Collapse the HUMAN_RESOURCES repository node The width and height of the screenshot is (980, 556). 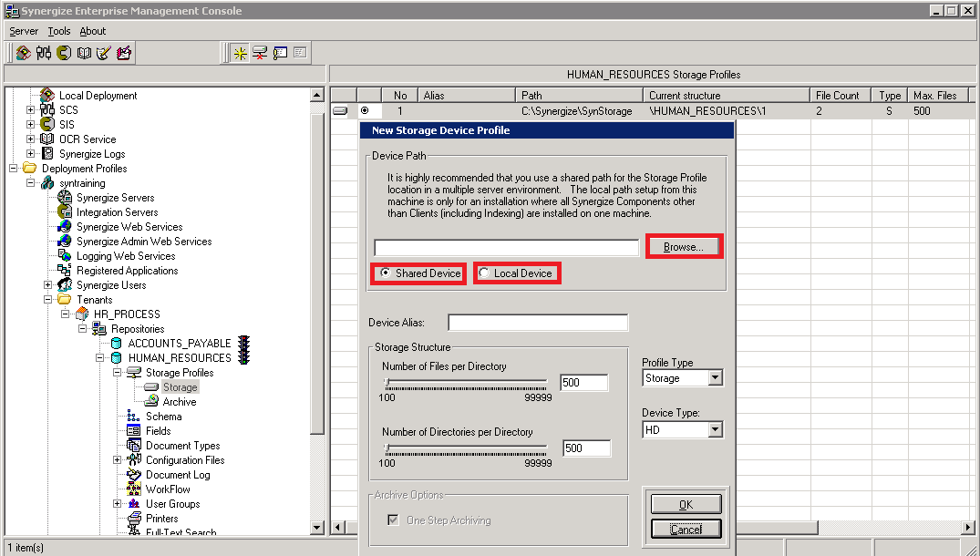[99, 358]
